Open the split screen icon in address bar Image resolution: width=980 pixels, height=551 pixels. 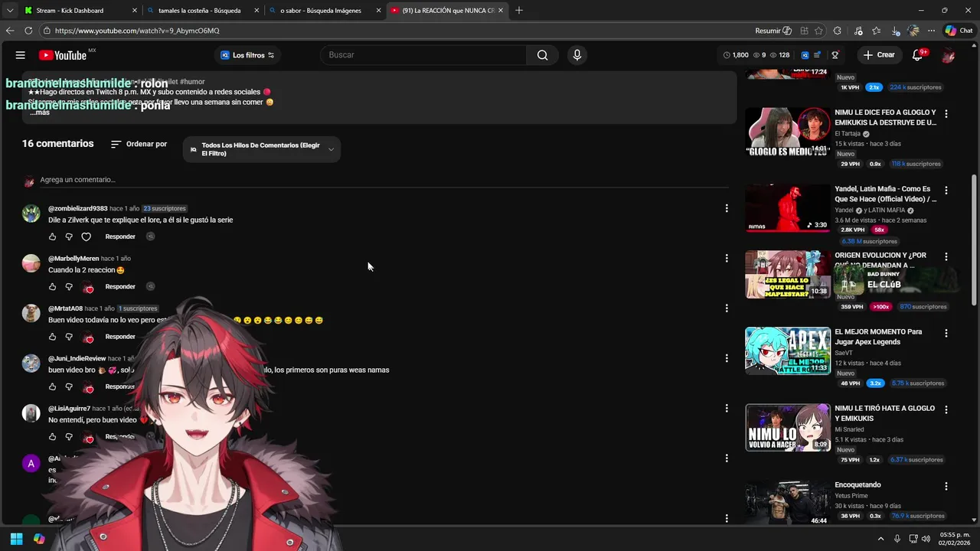804,31
